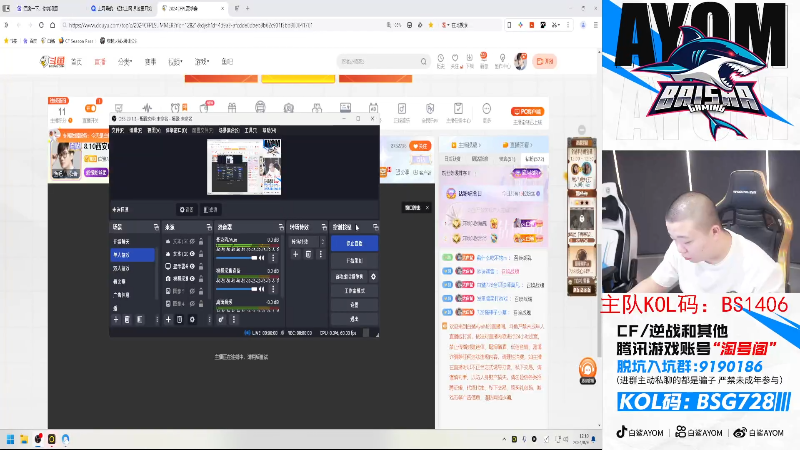Open the File menu in OBS
800x450 pixels.
coord(118,131)
